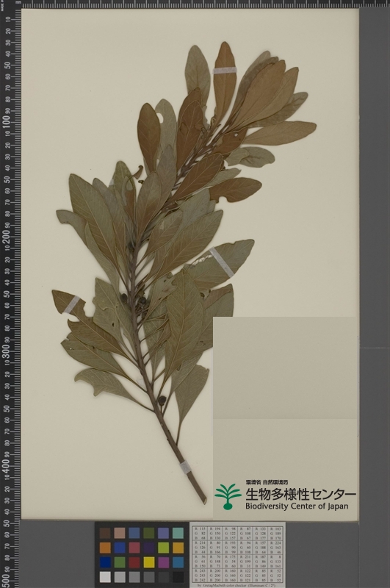Image resolution: width=390 pixels, height=588 pixels.
Task: Select the black swatch in bottom row
Action: 178,577
